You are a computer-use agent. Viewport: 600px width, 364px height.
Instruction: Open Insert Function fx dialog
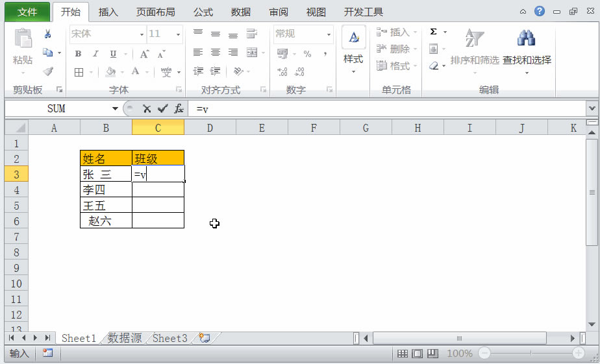pyautogui.click(x=179, y=108)
